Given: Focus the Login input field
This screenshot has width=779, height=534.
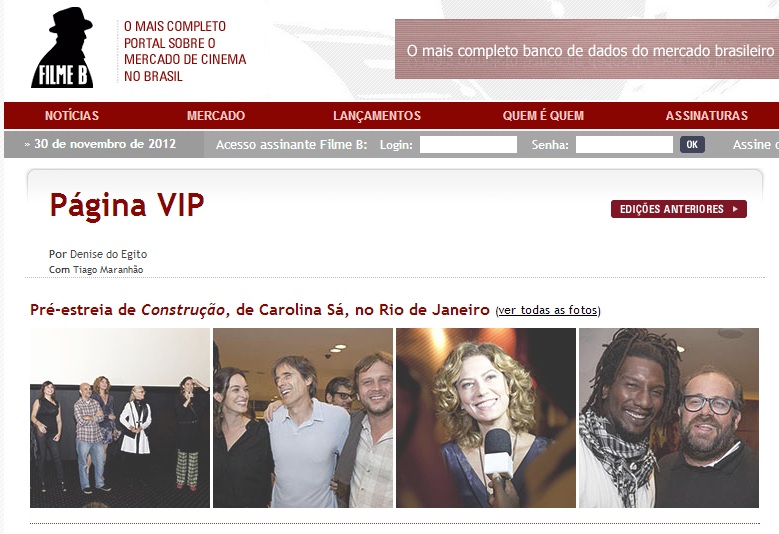Looking at the screenshot, I should (468, 145).
